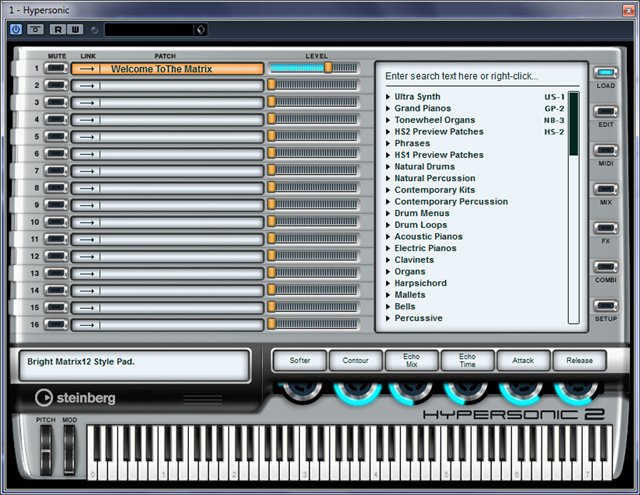Expand the Phrases category

point(388,143)
